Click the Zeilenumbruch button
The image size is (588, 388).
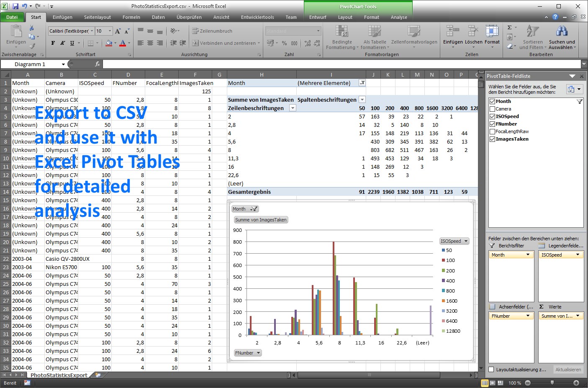(x=212, y=31)
